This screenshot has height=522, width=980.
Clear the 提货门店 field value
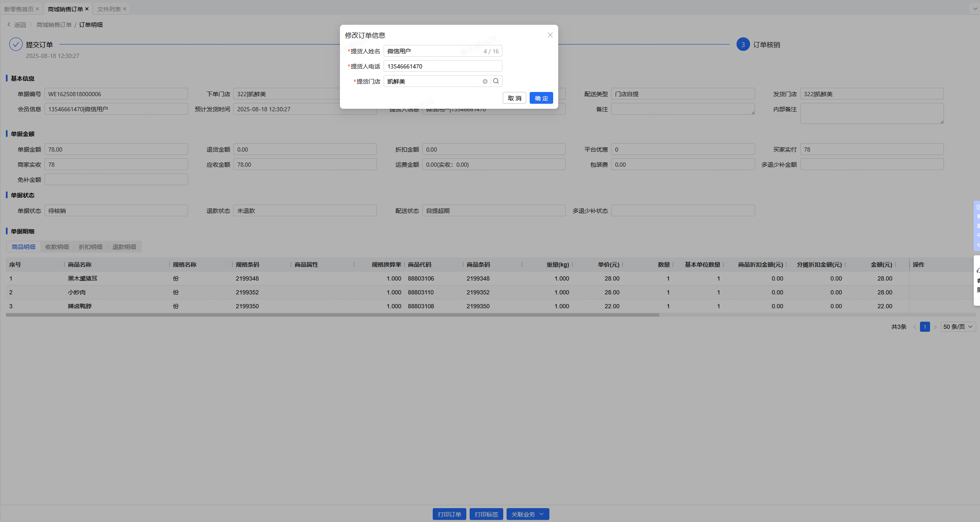tap(485, 81)
